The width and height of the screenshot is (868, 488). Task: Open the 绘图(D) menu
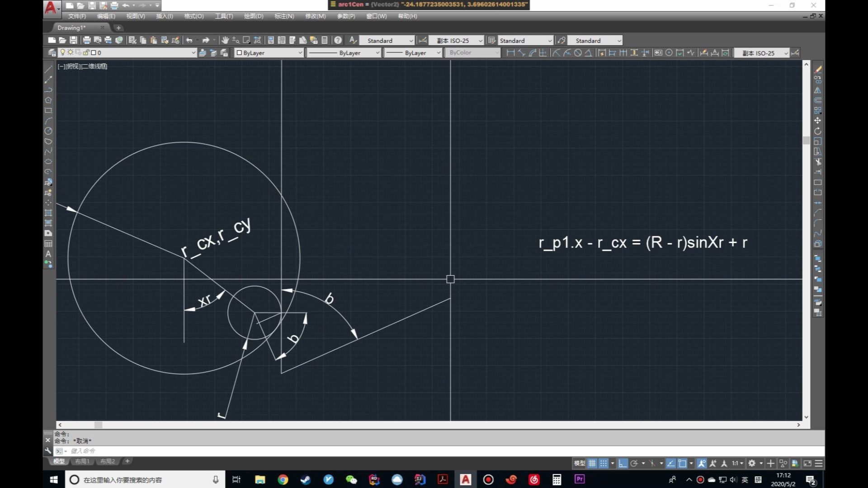pyautogui.click(x=254, y=16)
